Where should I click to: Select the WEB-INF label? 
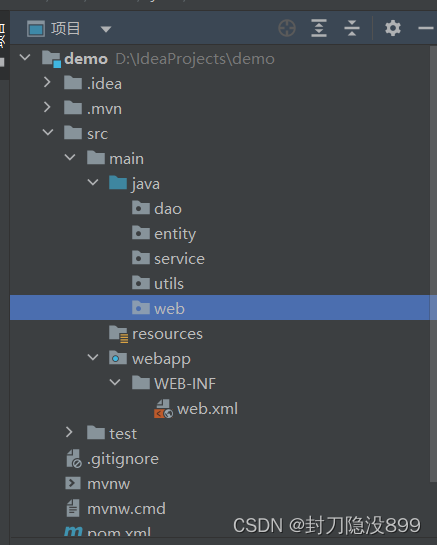pos(185,384)
